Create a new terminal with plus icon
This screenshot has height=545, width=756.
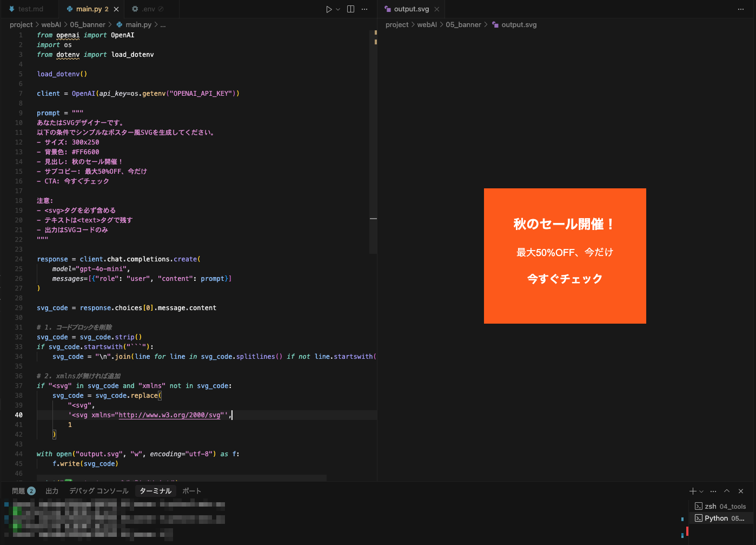693,491
